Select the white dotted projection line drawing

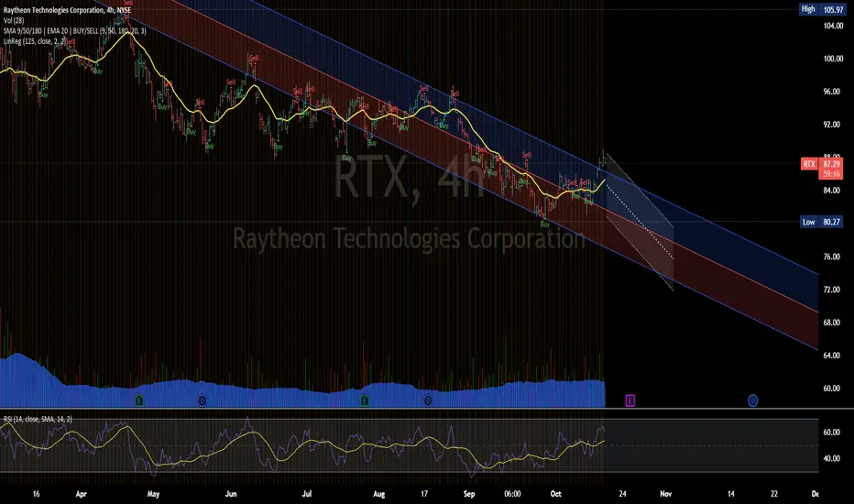click(x=640, y=223)
